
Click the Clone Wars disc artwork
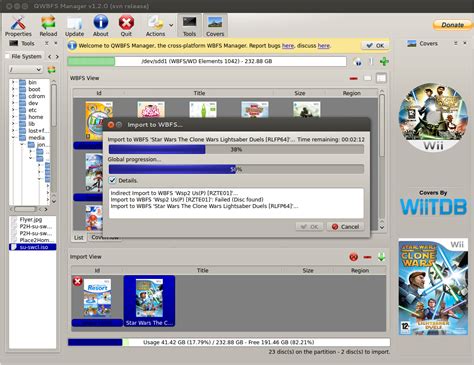click(x=433, y=117)
